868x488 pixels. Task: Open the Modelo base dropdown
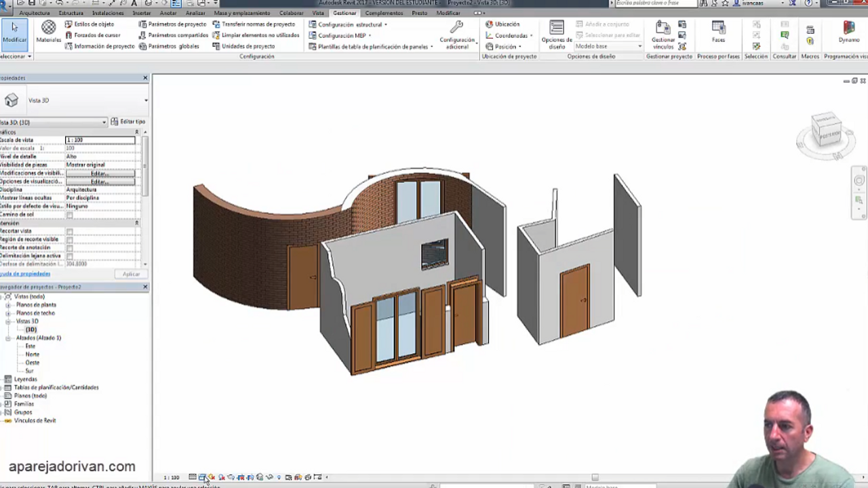coord(608,47)
